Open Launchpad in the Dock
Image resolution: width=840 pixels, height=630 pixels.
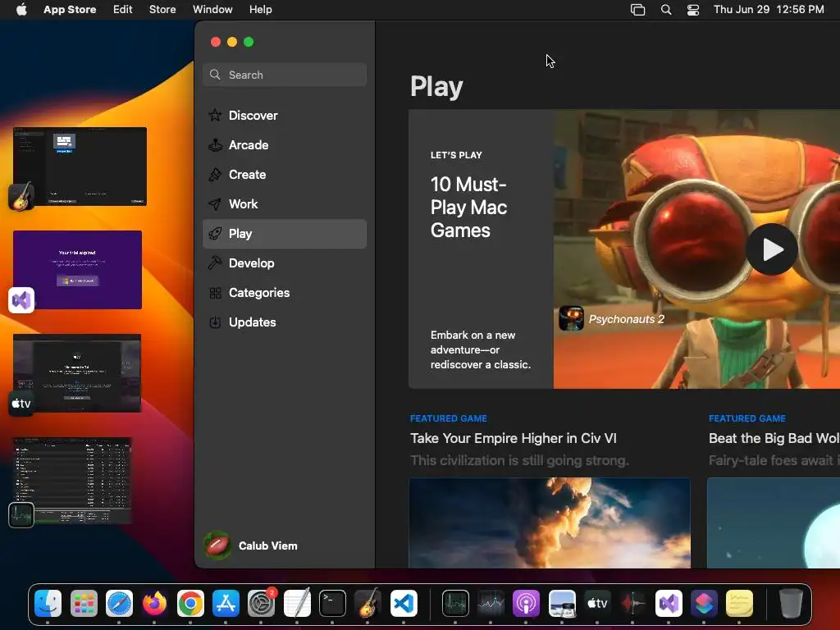[84, 604]
